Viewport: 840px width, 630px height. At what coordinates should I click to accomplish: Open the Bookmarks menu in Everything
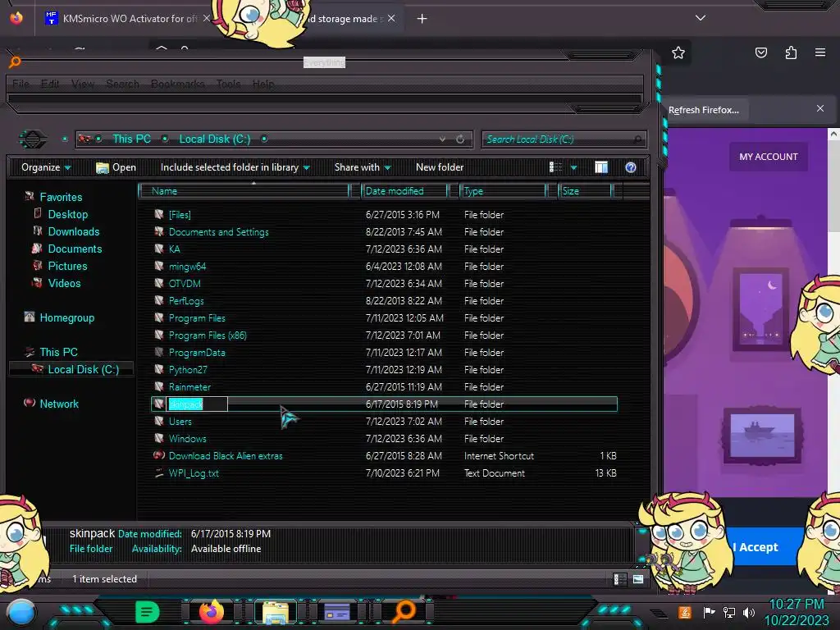(178, 84)
